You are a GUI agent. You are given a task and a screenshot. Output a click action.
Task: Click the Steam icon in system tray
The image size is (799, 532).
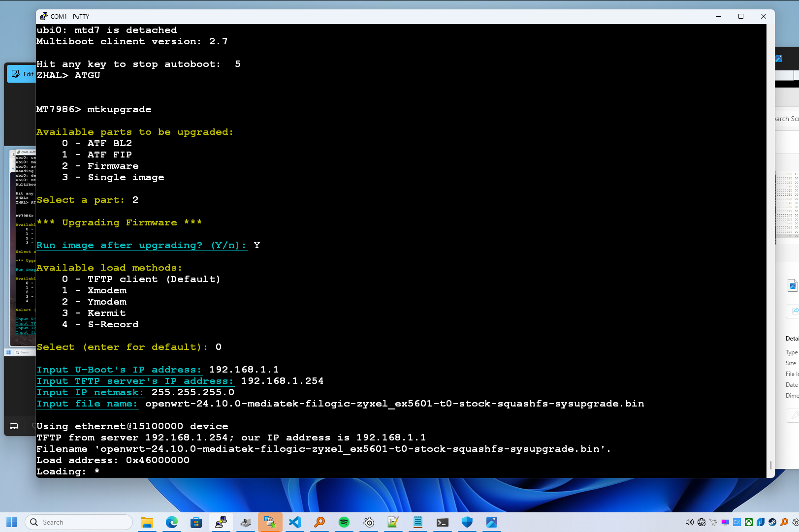click(x=772, y=522)
